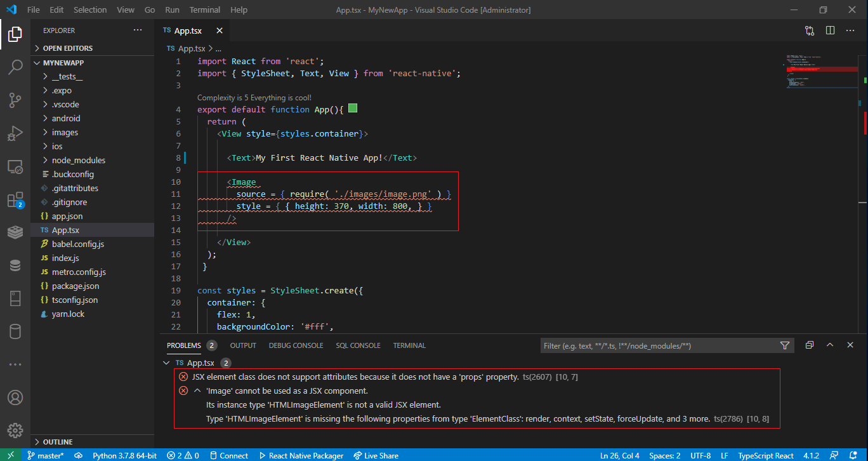The image size is (868, 461).
Task: Toggle maximize panel size chevron
Action: point(830,345)
